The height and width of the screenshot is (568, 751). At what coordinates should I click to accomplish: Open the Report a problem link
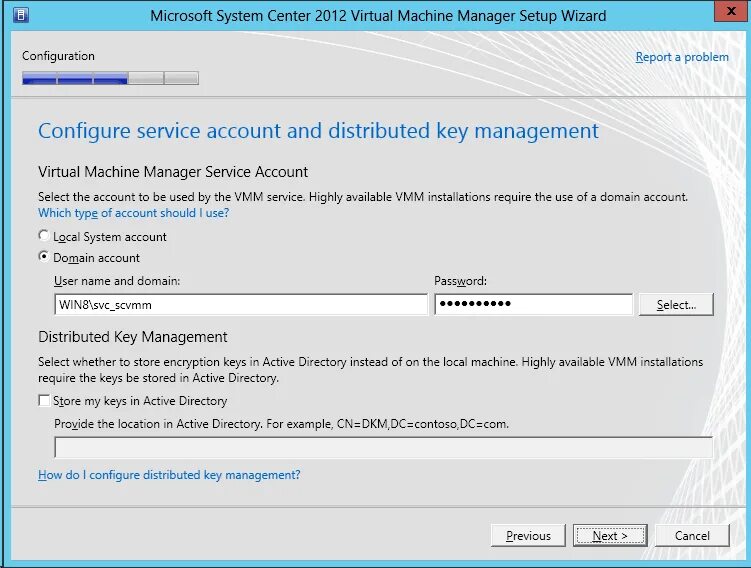click(x=682, y=57)
